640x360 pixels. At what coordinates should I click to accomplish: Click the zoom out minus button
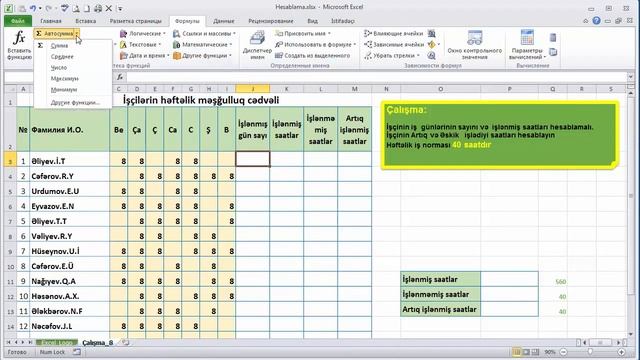[x=564, y=351]
